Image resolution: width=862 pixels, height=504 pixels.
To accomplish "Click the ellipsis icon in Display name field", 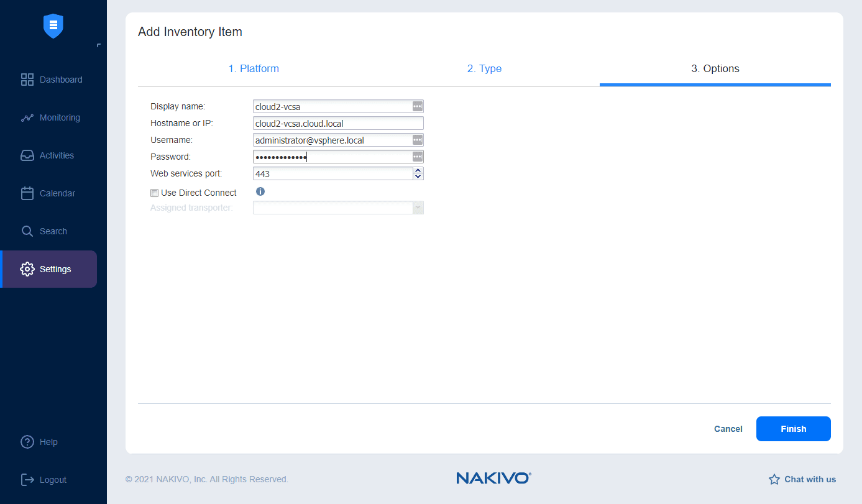I will 418,106.
